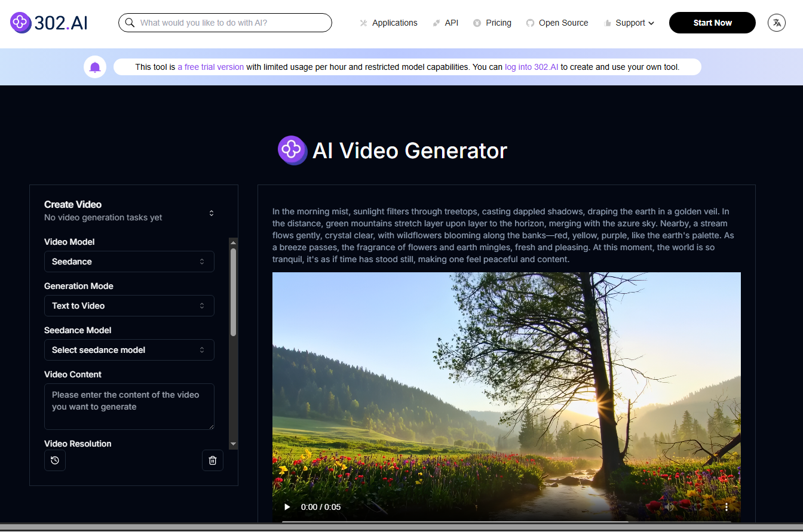Follow the 'log into 302.AI' link
This screenshot has height=532, width=803.
pyautogui.click(x=532, y=67)
